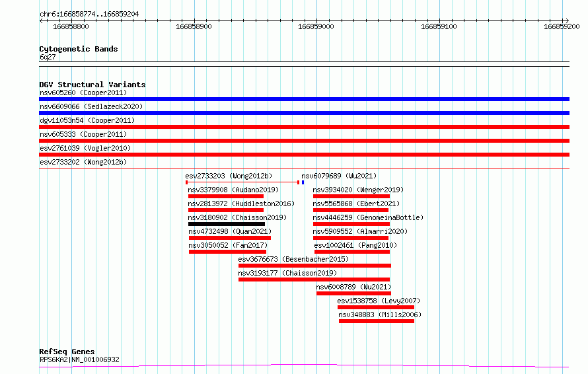
Task: Select red bar under nsv3050052
Action: pos(228,252)
